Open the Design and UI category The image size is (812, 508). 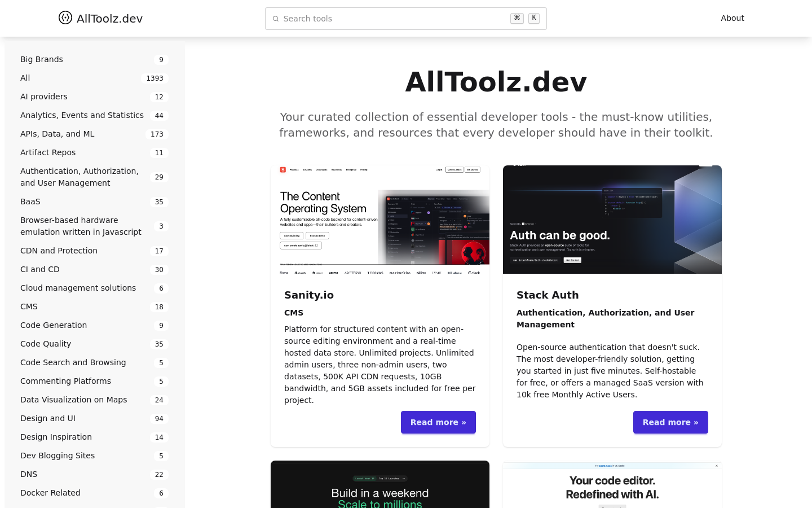coord(95,418)
